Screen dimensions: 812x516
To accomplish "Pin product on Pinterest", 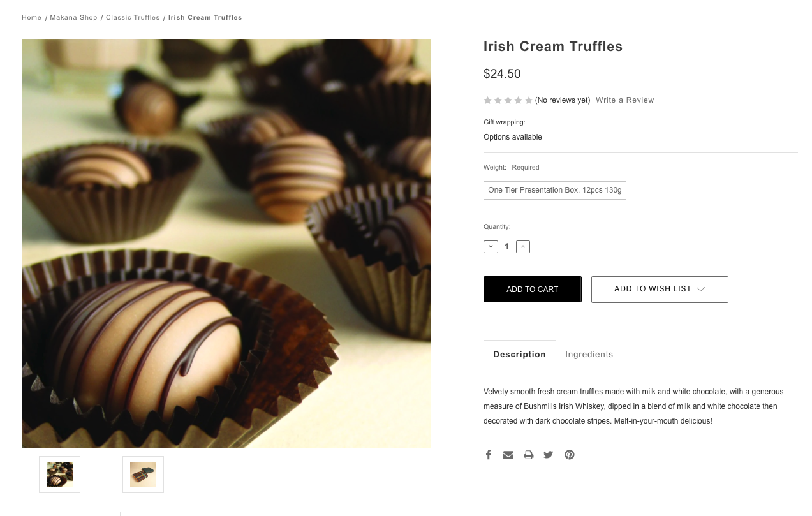I will pyautogui.click(x=570, y=455).
